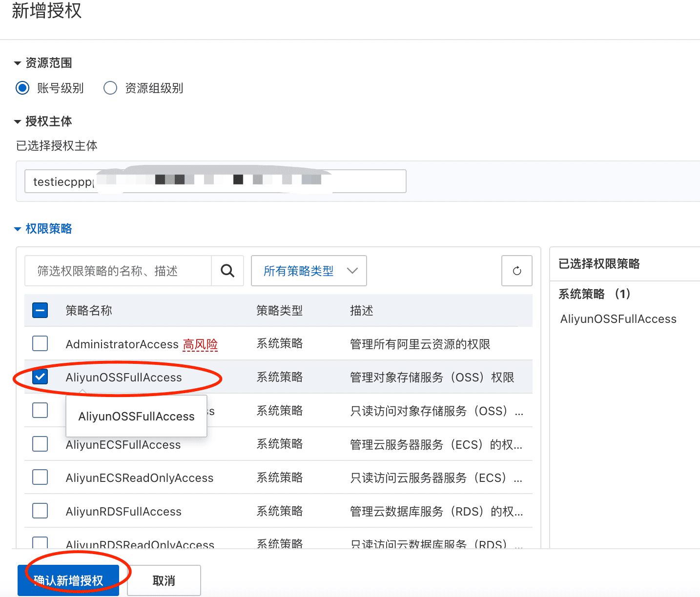Select the 账号级别 radio button
This screenshot has height=597, width=700.
pos(22,88)
